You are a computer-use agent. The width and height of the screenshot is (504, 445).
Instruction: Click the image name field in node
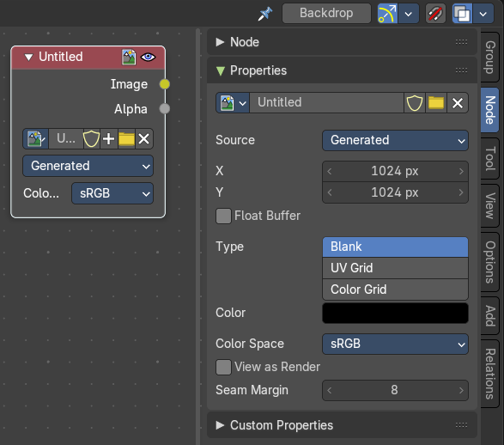point(66,139)
